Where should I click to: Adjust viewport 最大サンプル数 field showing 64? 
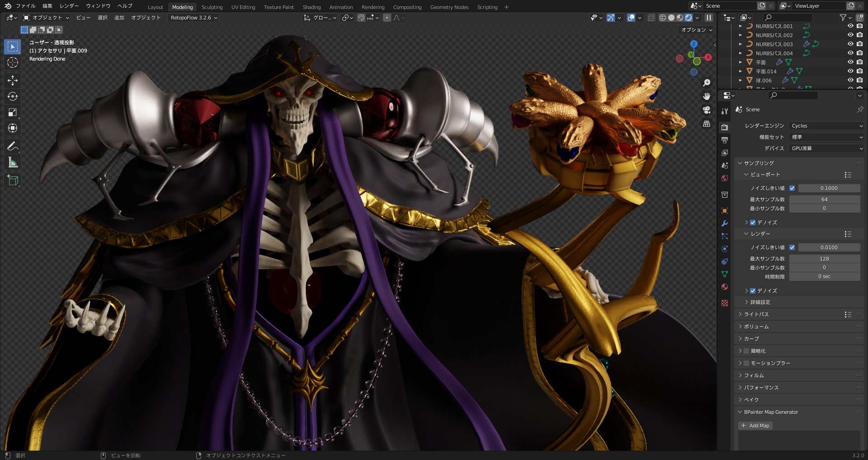(x=825, y=199)
